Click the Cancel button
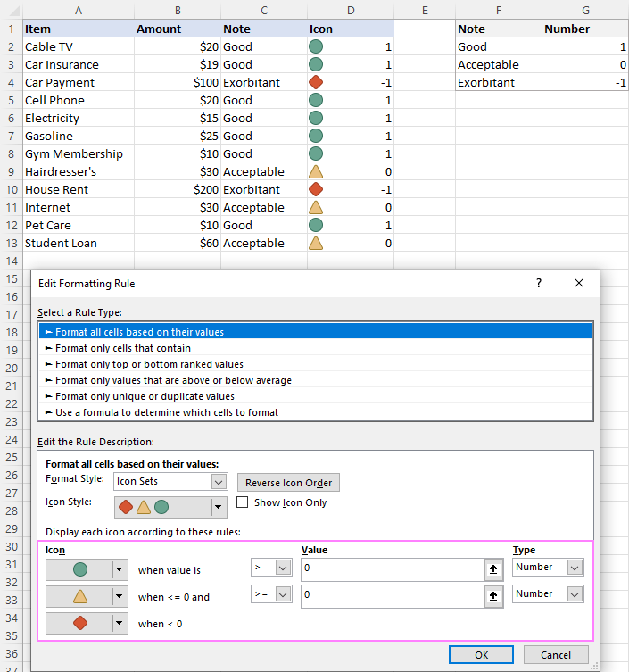Screen dimensions: 629x672 (x=556, y=655)
